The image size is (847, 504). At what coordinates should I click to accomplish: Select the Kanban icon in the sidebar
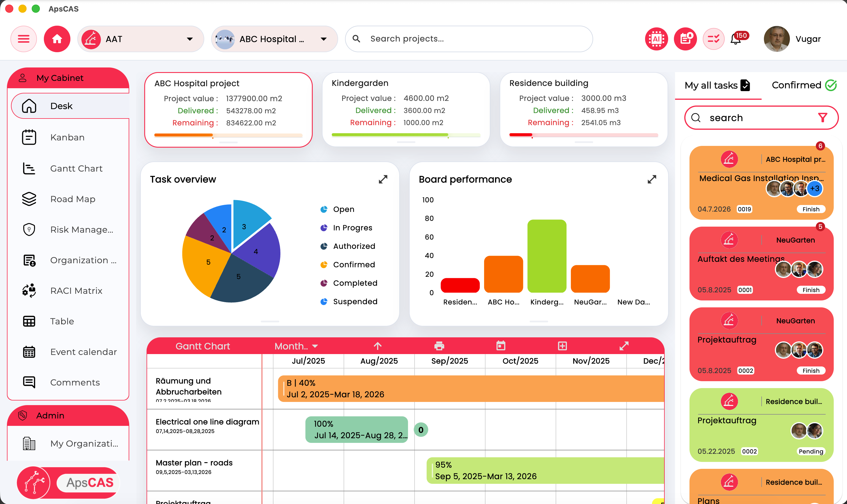pyautogui.click(x=29, y=137)
